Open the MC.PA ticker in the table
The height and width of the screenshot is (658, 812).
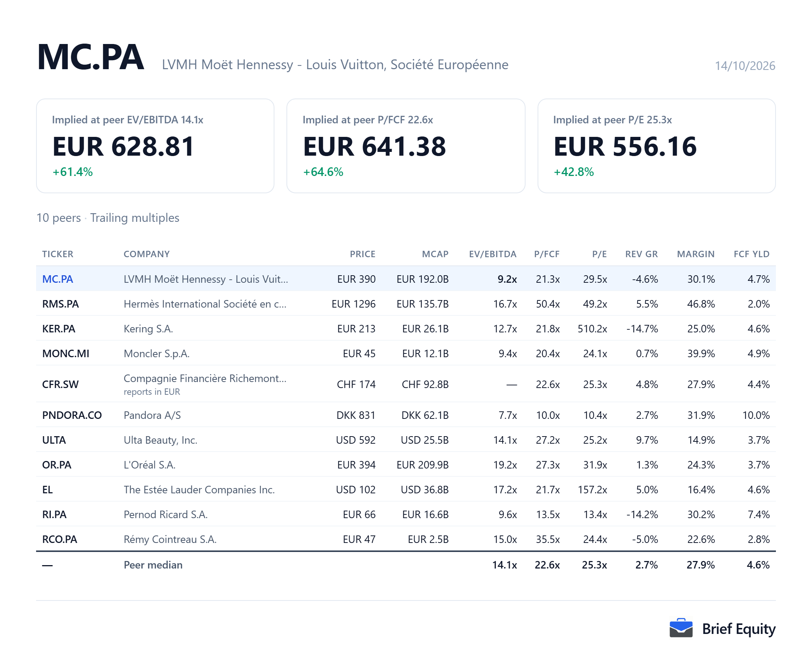click(x=58, y=279)
